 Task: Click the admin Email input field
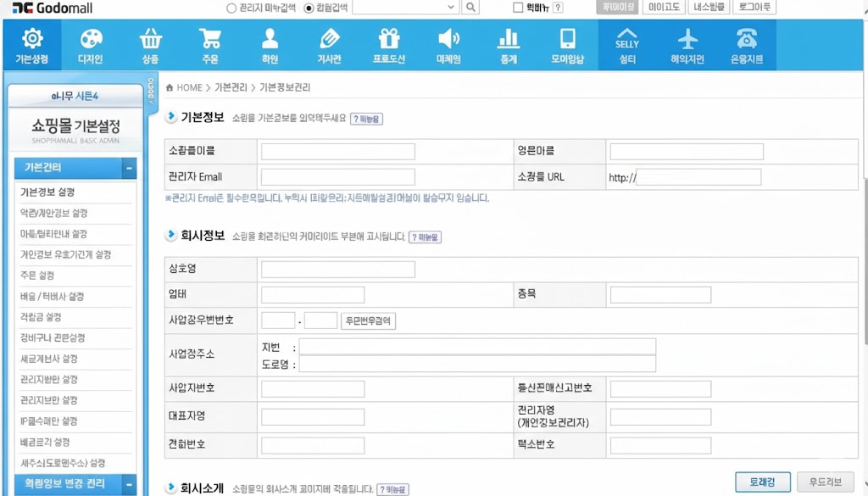pyautogui.click(x=337, y=177)
